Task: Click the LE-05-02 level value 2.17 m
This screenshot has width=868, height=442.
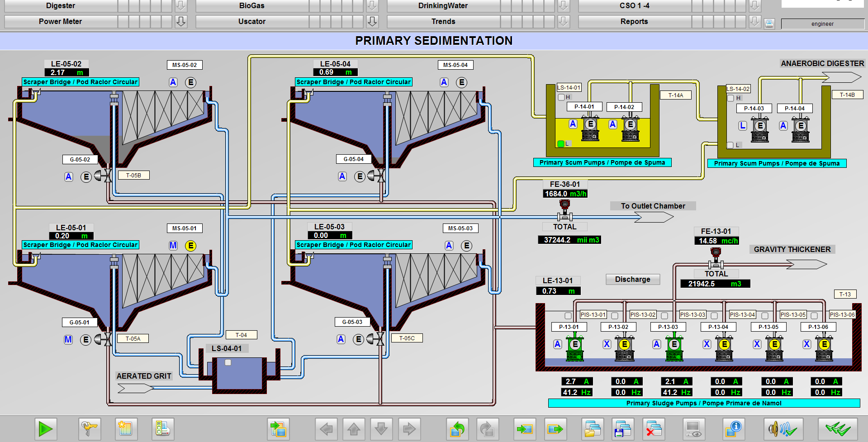Action: click(x=67, y=72)
